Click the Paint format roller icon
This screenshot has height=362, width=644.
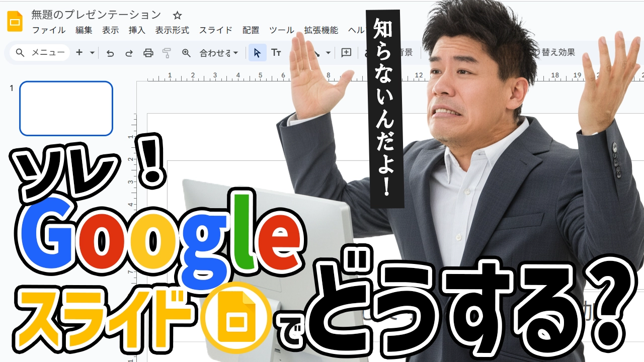click(x=167, y=53)
